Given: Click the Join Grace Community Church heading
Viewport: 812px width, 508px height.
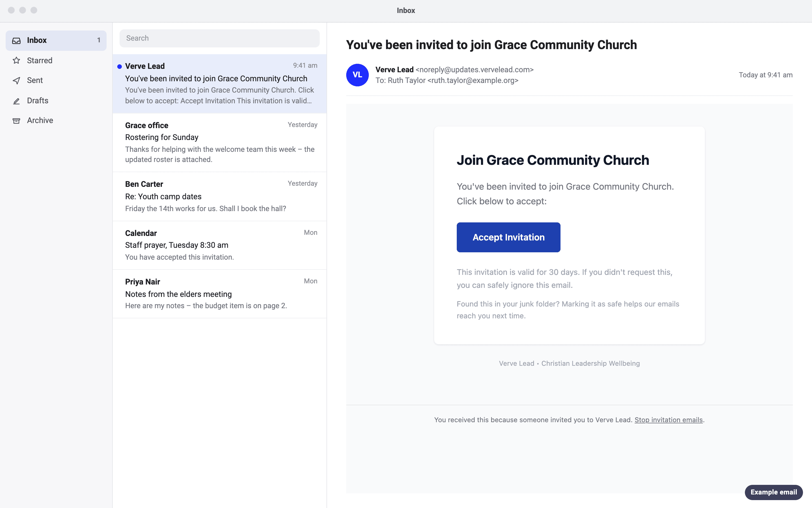Looking at the screenshot, I should pyautogui.click(x=553, y=160).
